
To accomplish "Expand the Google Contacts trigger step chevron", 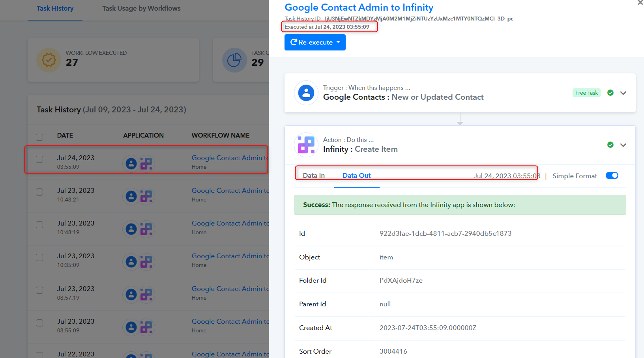I will click(x=623, y=93).
